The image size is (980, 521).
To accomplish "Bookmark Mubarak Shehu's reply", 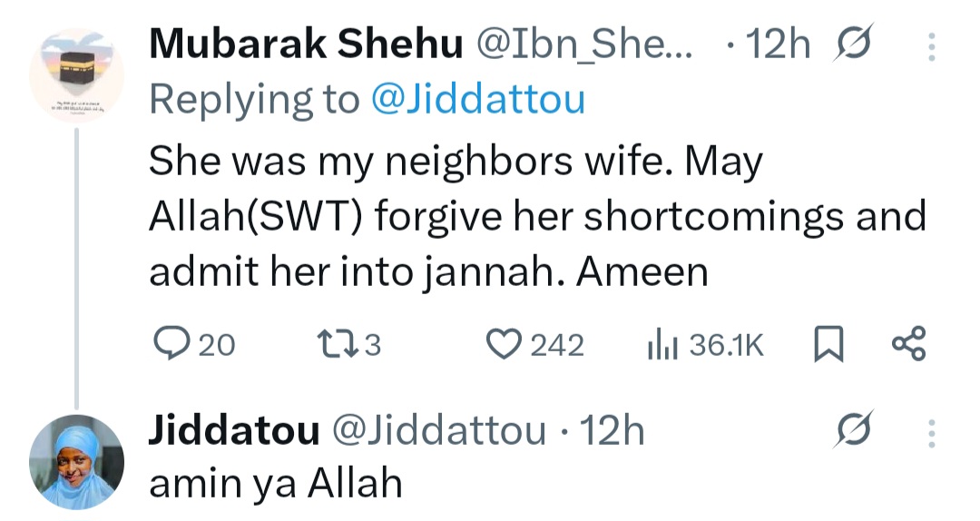I will [828, 346].
